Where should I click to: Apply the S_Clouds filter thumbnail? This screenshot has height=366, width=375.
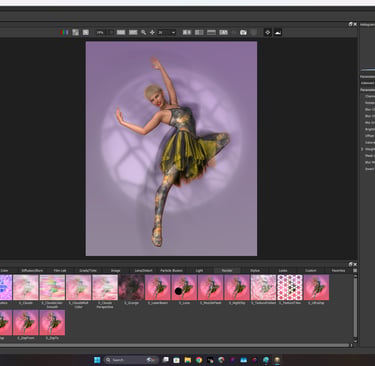(x=26, y=287)
